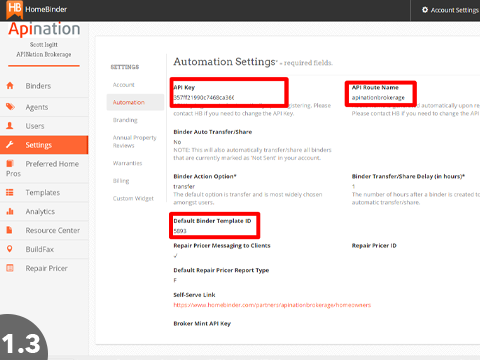Open Templates in the sidebar
The image size is (480, 360).
click(44, 193)
